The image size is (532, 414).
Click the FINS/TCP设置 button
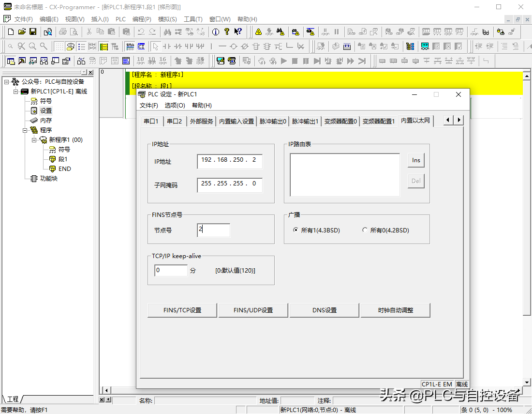182,310
